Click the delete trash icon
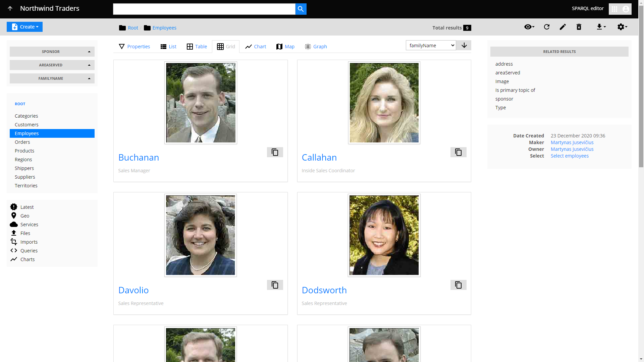644x362 pixels. [579, 27]
